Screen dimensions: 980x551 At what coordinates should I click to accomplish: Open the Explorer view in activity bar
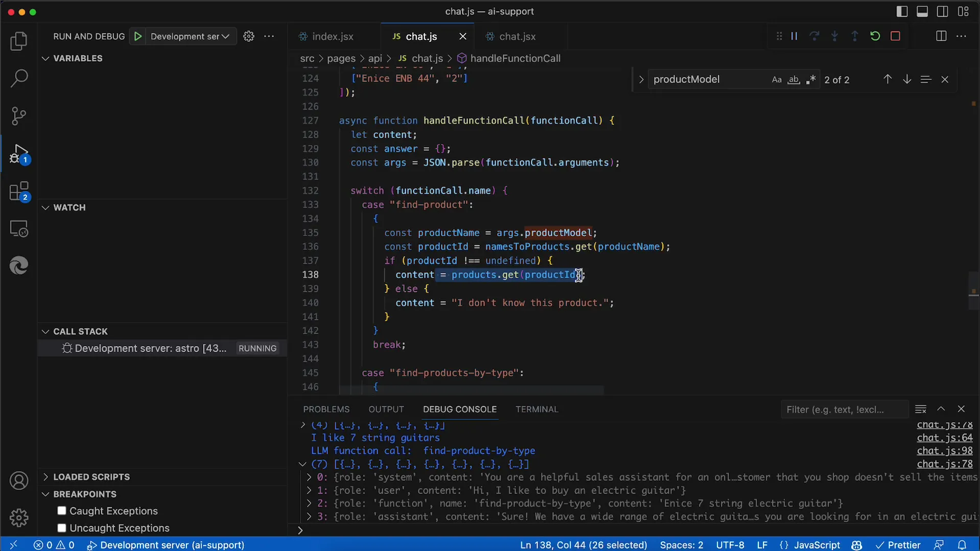point(19,41)
